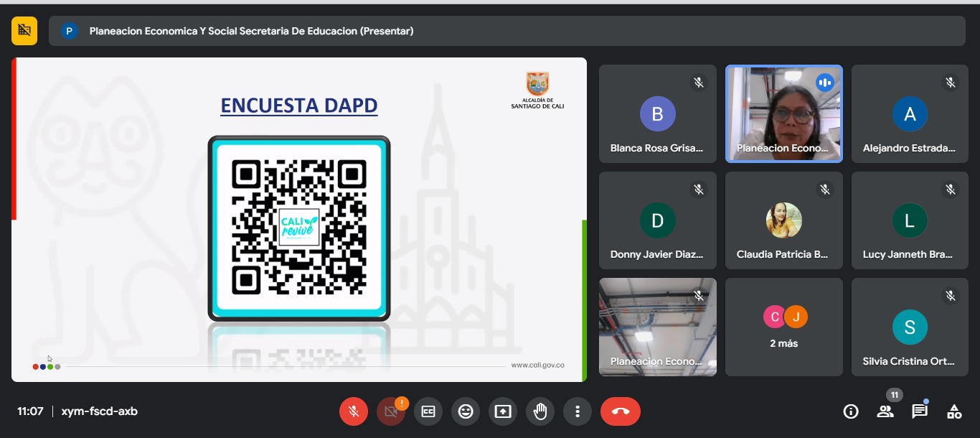The height and width of the screenshot is (438, 980).
Task: Click the avatar letter A of Alejandro Estrada
Action: tap(910, 113)
